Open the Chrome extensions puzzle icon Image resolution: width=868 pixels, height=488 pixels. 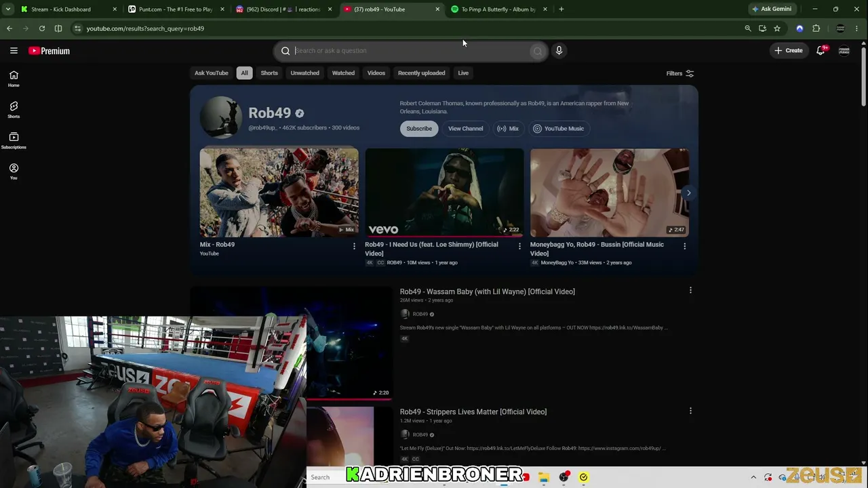tap(816, 28)
